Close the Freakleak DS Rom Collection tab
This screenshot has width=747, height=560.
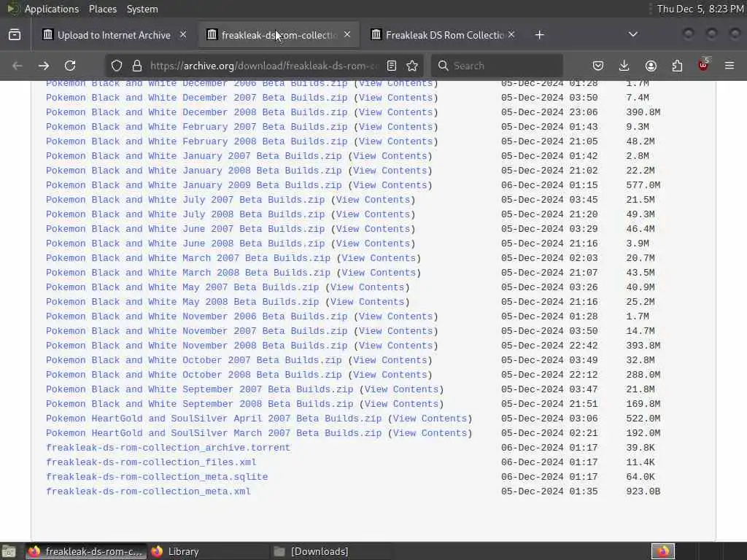[x=511, y=34]
